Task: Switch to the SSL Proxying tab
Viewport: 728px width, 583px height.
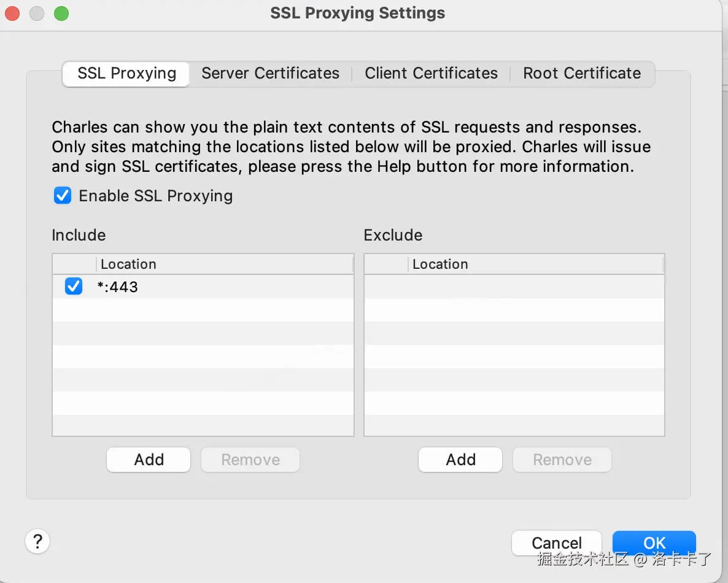Action: click(126, 74)
